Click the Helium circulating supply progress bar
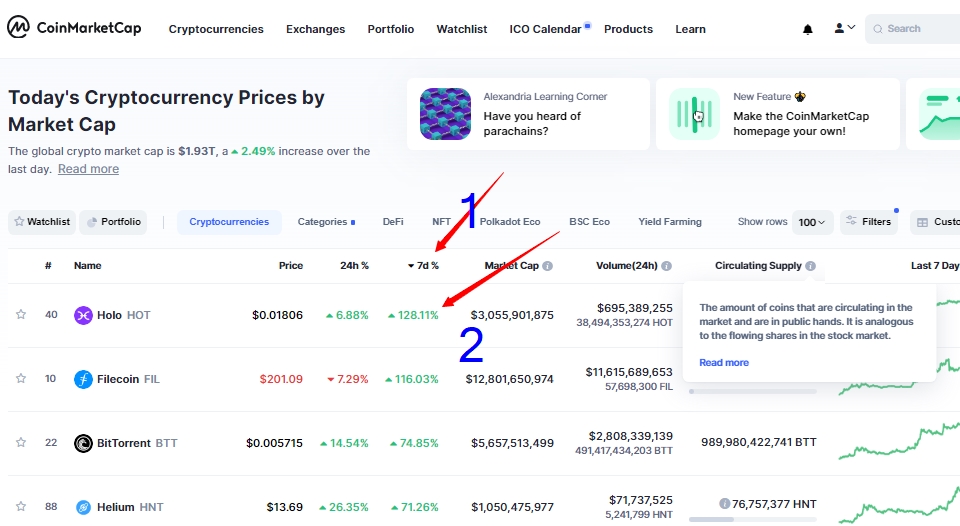 (752, 520)
